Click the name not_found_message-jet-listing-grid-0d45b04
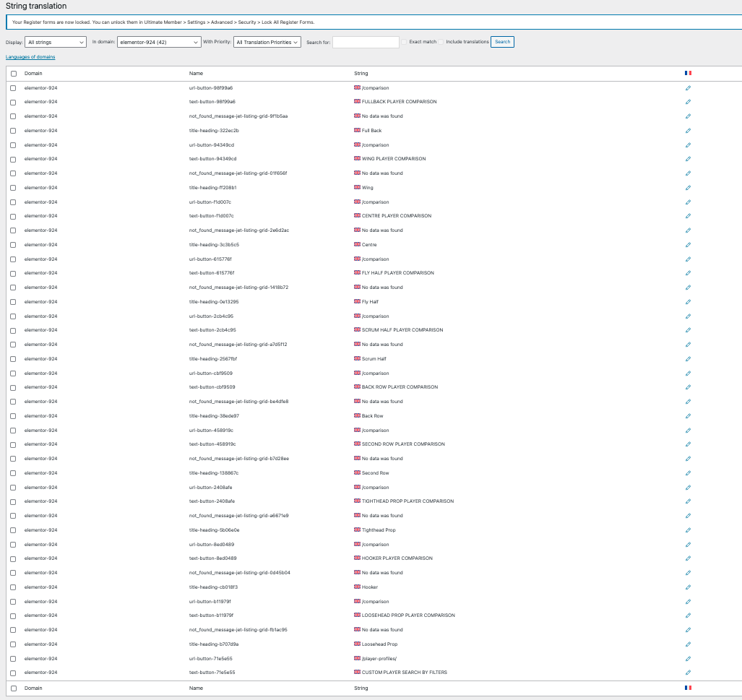The height and width of the screenshot is (700, 742). [239, 573]
